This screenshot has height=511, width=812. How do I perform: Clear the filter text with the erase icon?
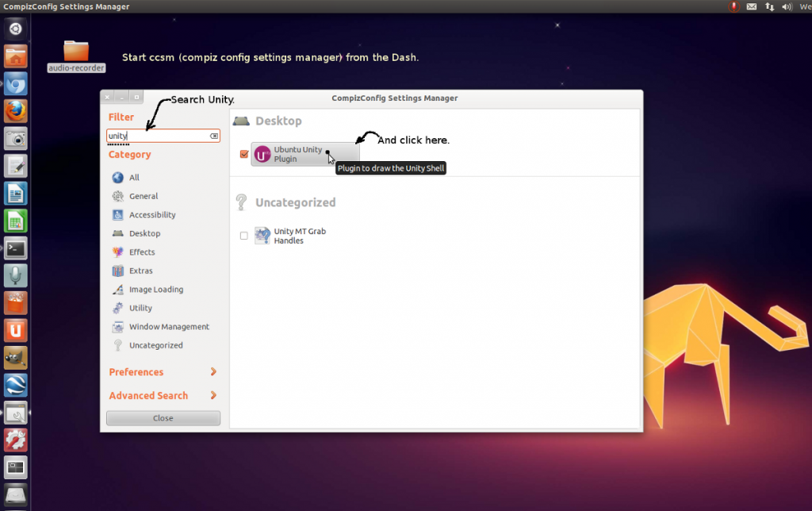click(x=214, y=136)
